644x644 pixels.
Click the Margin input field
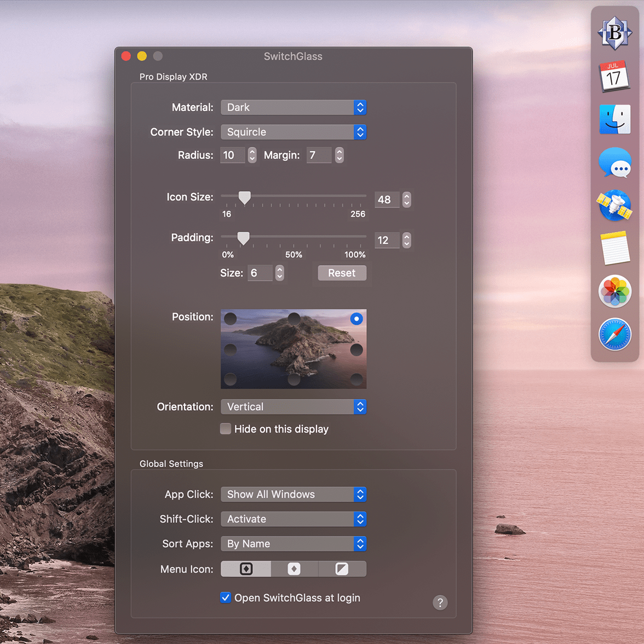319,155
